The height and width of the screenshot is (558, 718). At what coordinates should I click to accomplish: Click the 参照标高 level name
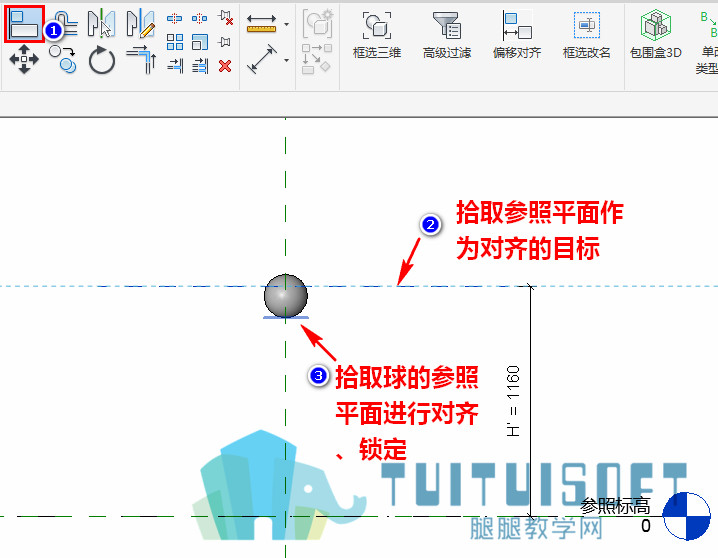(615, 506)
